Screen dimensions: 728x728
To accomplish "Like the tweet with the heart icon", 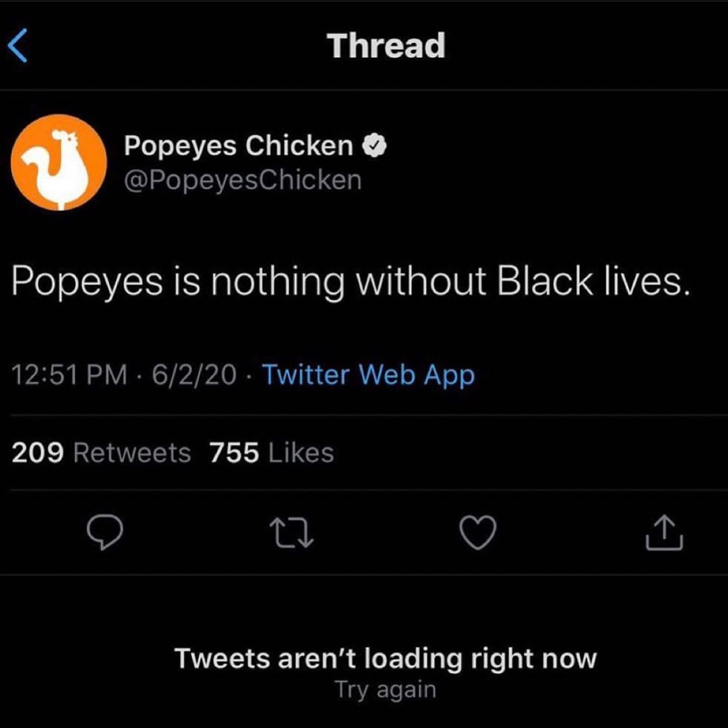I will 478,533.
